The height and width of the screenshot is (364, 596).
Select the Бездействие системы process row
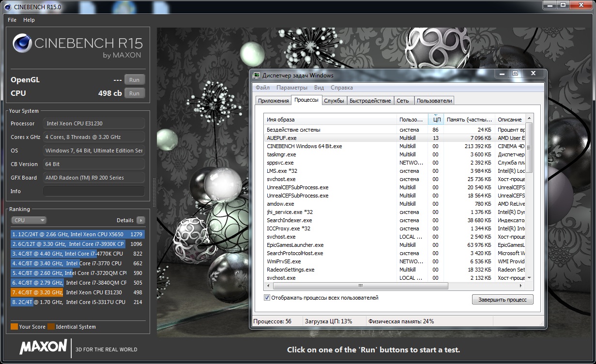click(395, 130)
